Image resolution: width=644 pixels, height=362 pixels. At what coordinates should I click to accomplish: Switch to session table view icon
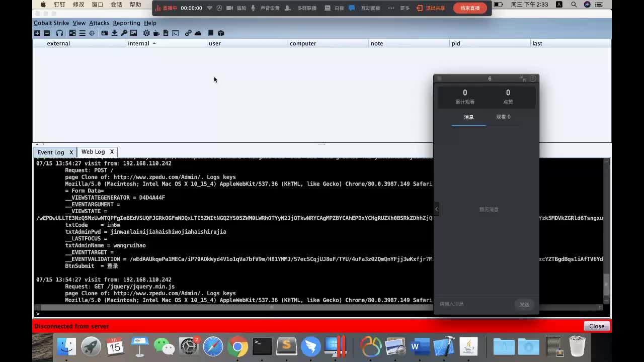point(82,33)
